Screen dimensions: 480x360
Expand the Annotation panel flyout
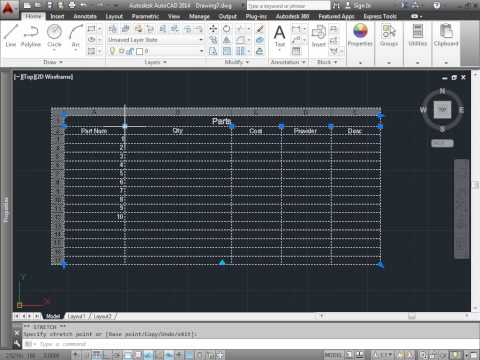pos(288,62)
